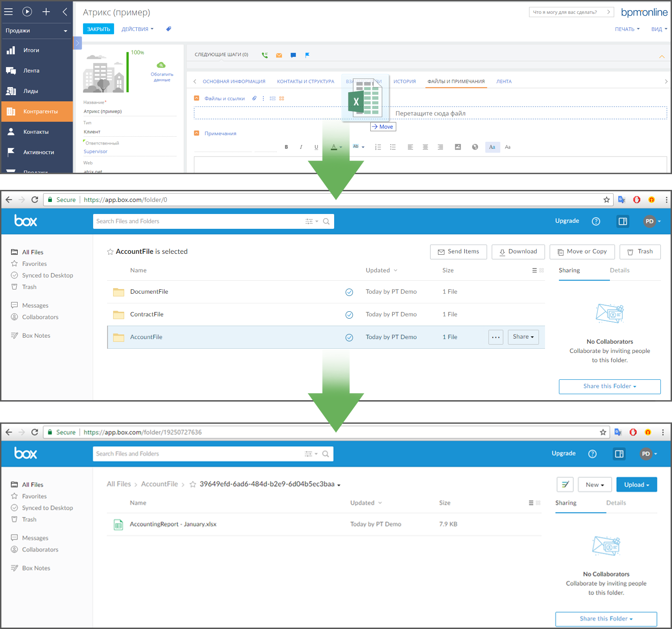The width and height of the screenshot is (672, 629).
Task: Pick the font color A swatch
Action: [x=334, y=147]
